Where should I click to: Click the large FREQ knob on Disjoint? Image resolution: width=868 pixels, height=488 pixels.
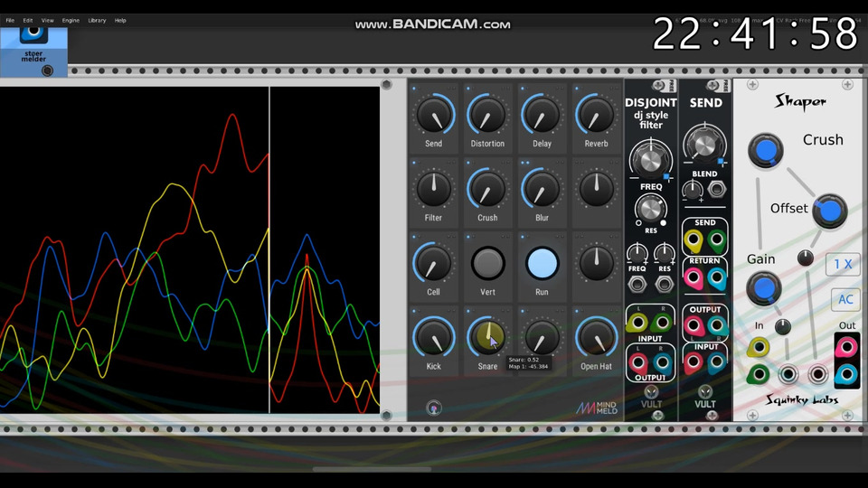[x=650, y=160]
